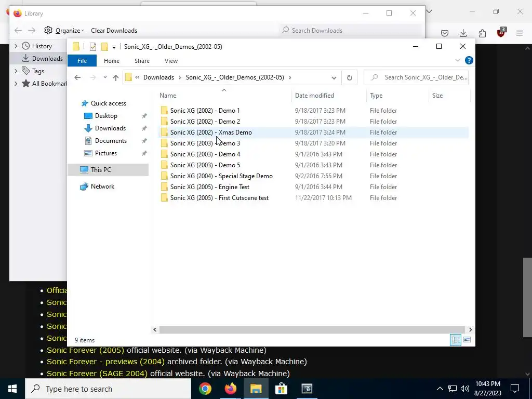This screenshot has height=399, width=532.
Task: Expand the ribbon with the chevron
Action: click(457, 60)
